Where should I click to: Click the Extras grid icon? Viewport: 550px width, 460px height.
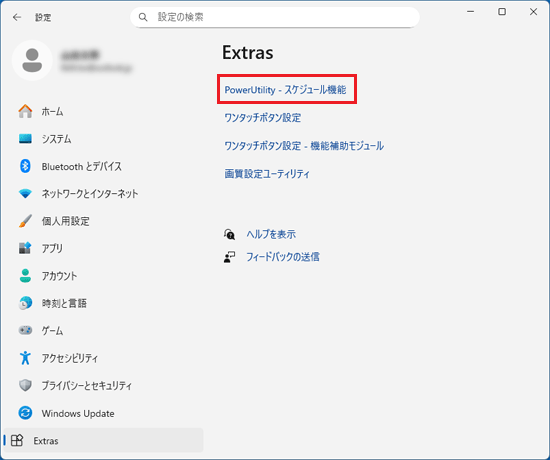tap(17, 440)
